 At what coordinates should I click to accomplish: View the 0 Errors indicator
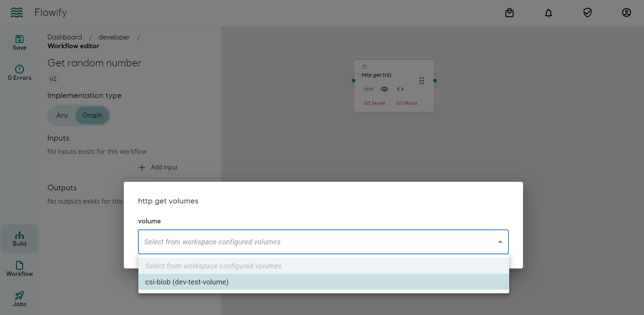pos(20,73)
